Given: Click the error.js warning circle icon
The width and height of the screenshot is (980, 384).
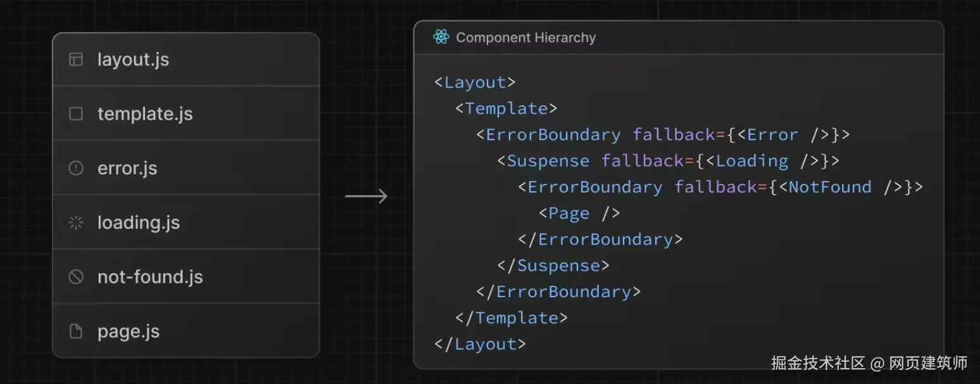Looking at the screenshot, I should click(76, 169).
